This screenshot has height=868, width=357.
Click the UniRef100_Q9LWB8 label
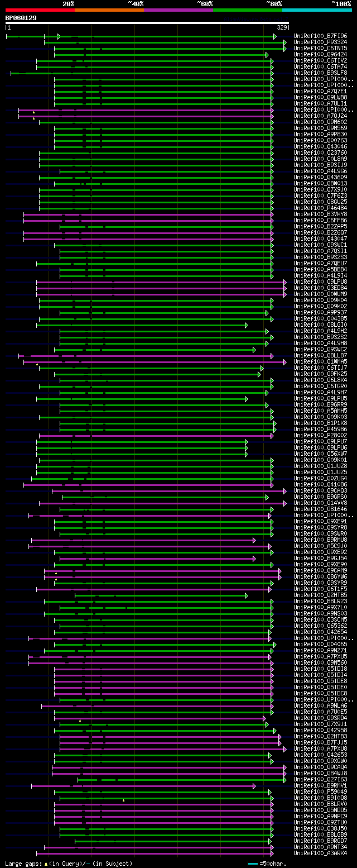point(320,97)
